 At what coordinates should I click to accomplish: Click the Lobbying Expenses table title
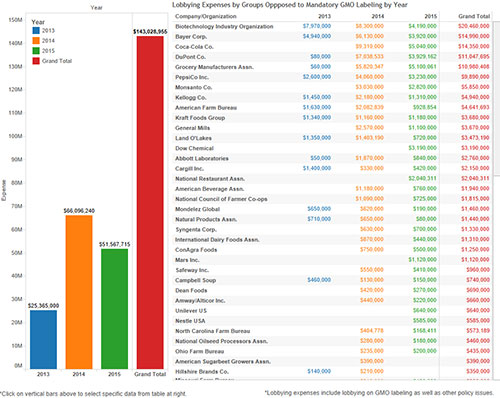coord(290,5)
